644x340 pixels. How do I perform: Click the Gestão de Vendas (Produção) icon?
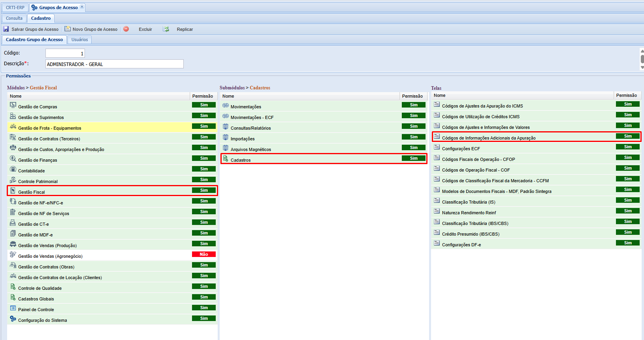tap(13, 244)
